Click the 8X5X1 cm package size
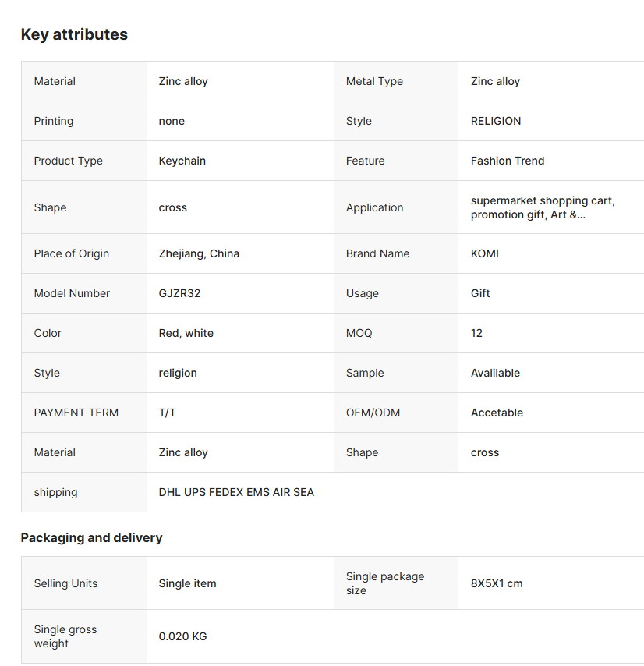 [497, 583]
